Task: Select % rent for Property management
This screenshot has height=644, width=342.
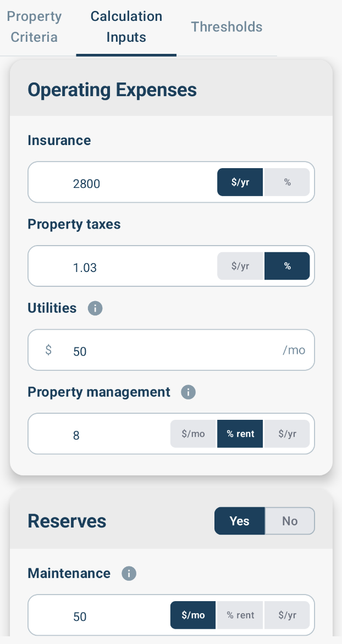Action: point(240,434)
